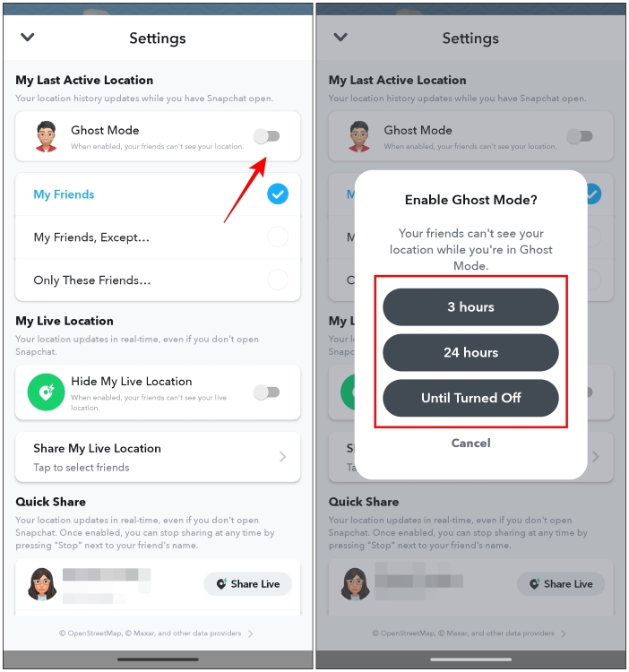Tap the location pin icon in left Share Live button
The height and width of the screenshot is (672, 629).
(221, 583)
